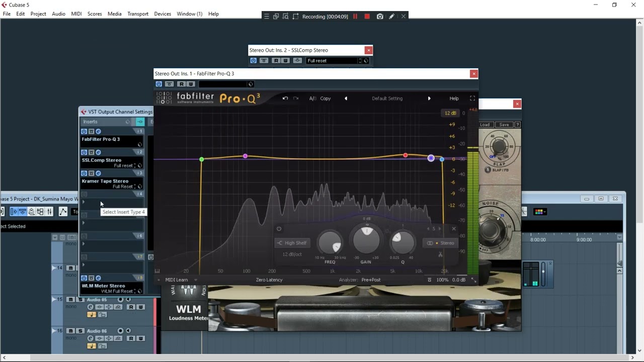Open the 12 dB/oct slope dropdown

[x=292, y=254]
